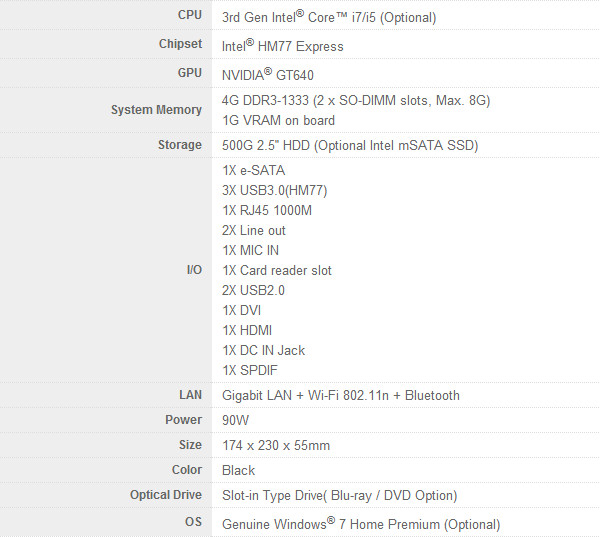The image size is (600, 537).
Task: Click the System Memory label
Action: click(156, 110)
